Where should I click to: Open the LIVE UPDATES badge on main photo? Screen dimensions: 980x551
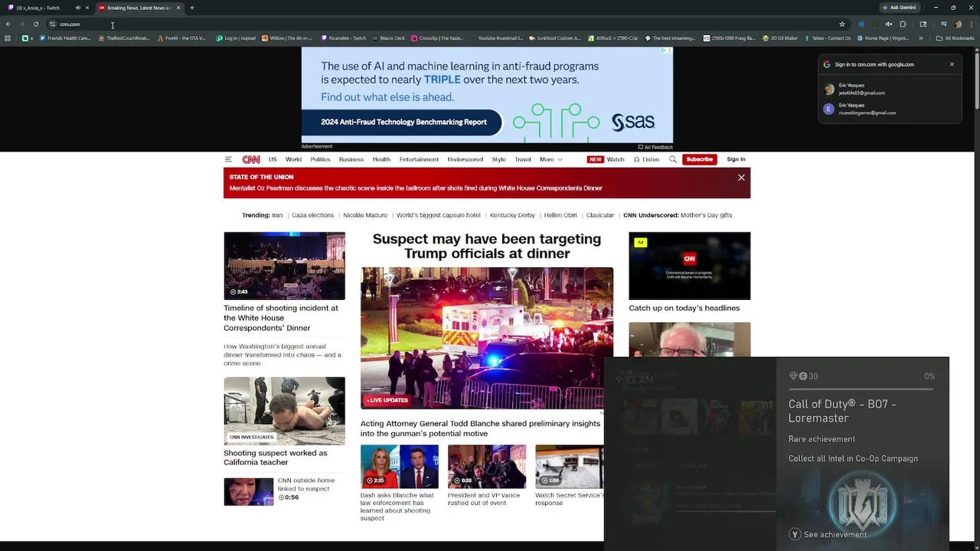pyautogui.click(x=387, y=400)
